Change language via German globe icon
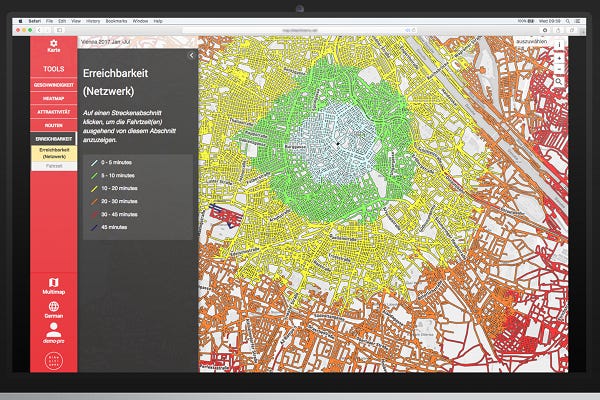Screen dimensions: 600x400 coord(54,306)
